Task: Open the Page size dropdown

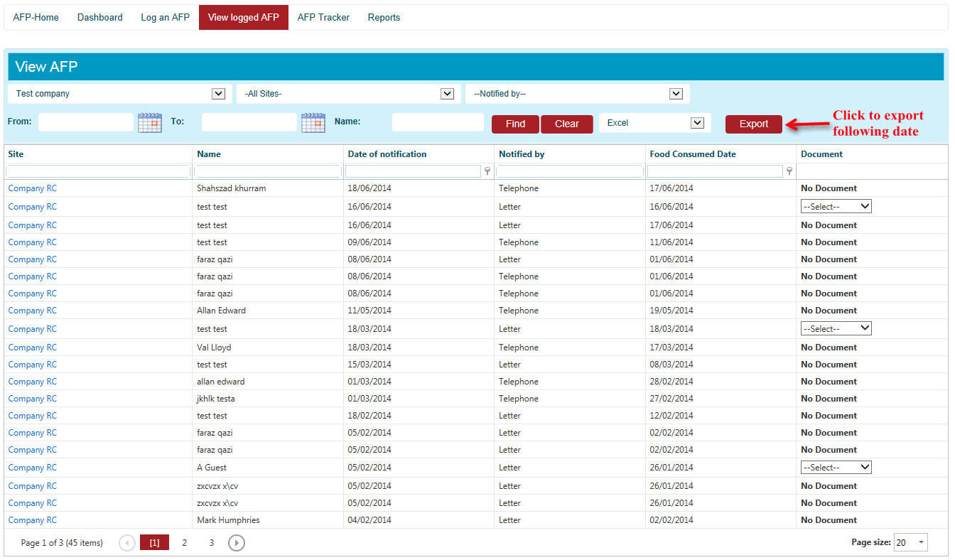Action: 921,542
